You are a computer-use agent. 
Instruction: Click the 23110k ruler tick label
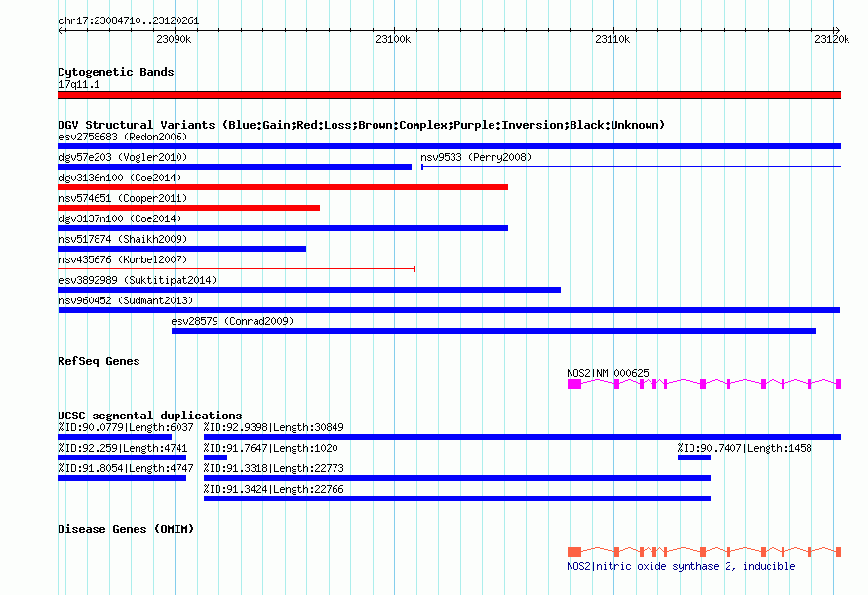pos(612,39)
